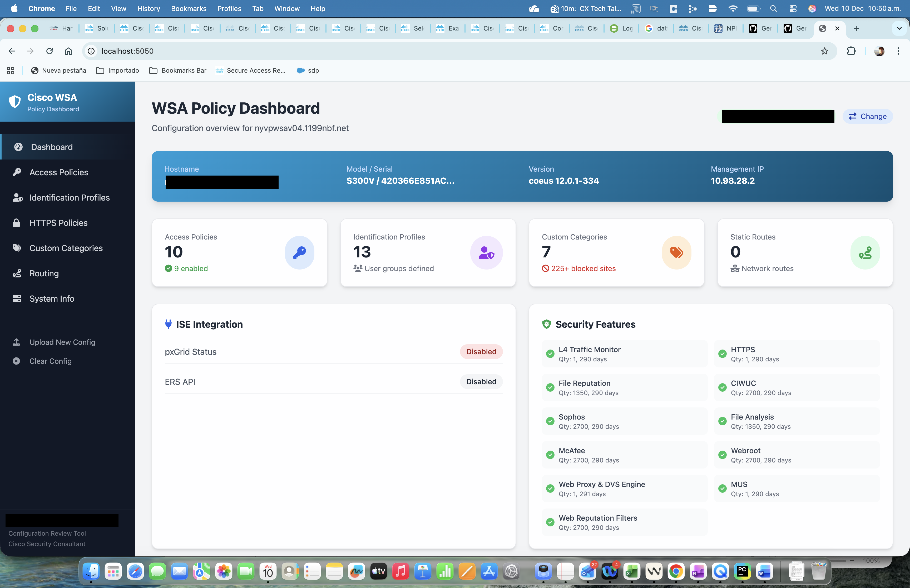The width and height of the screenshot is (910, 588).
Task: Click the shield icon beside Security Features
Action: tap(546, 324)
